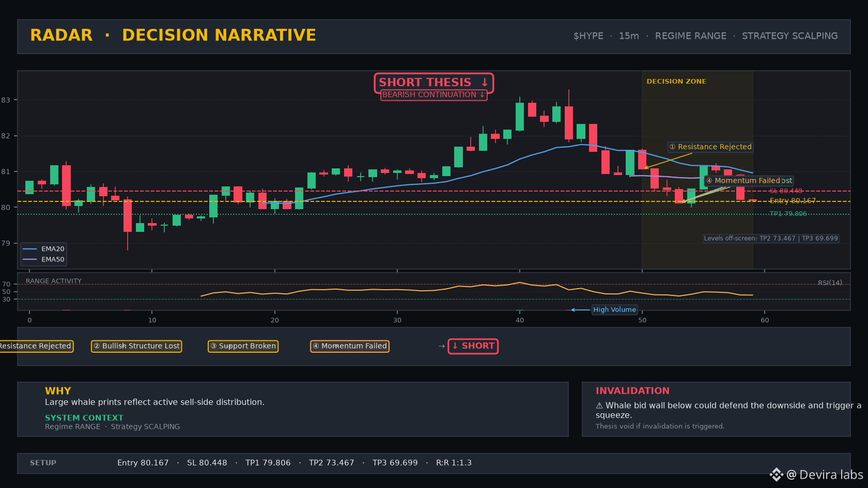The image size is (868, 488).
Task: Click TP3 69.699 in the setup bar
Action: point(395,463)
